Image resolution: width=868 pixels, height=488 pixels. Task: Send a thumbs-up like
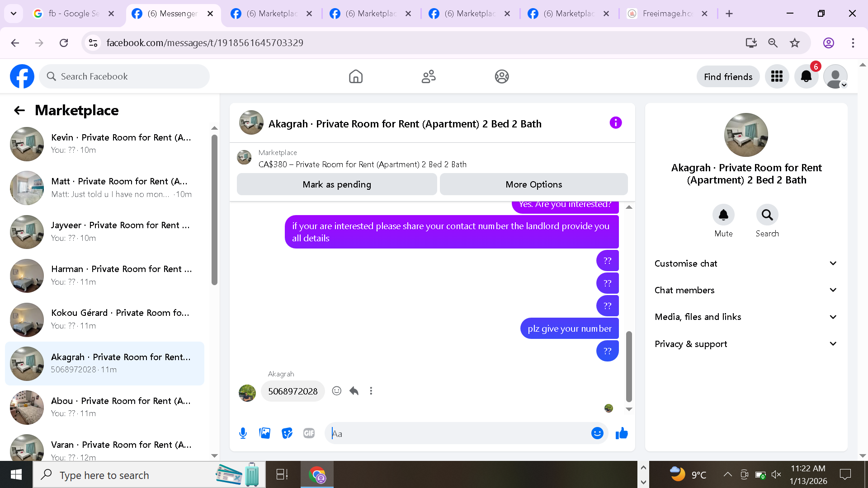[622, 433]
